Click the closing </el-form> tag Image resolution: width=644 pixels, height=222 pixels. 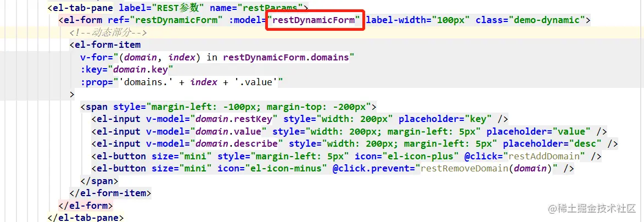[86, 205]
